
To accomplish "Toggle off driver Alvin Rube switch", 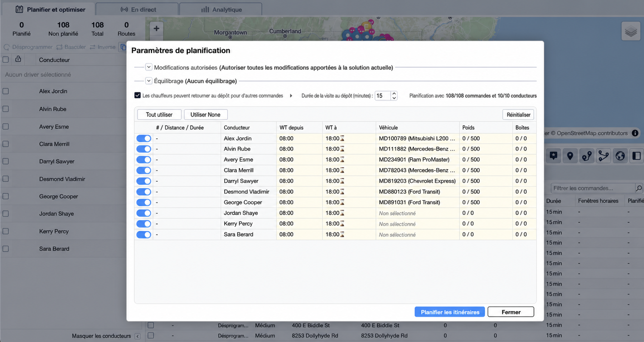I will [143, 149].
